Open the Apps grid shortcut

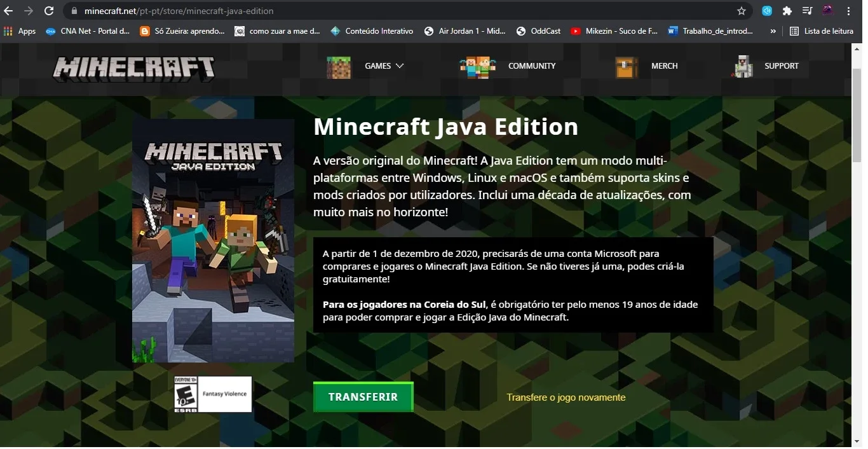pos(20,31)
